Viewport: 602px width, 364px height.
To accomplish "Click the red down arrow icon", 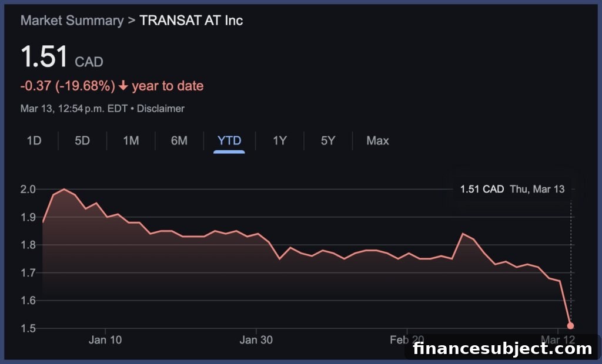I will tap(123, 86).
